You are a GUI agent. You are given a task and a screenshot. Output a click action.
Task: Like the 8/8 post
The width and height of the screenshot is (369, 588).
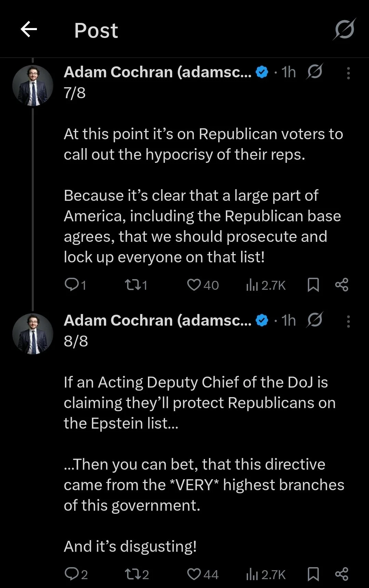coord(194,574)
